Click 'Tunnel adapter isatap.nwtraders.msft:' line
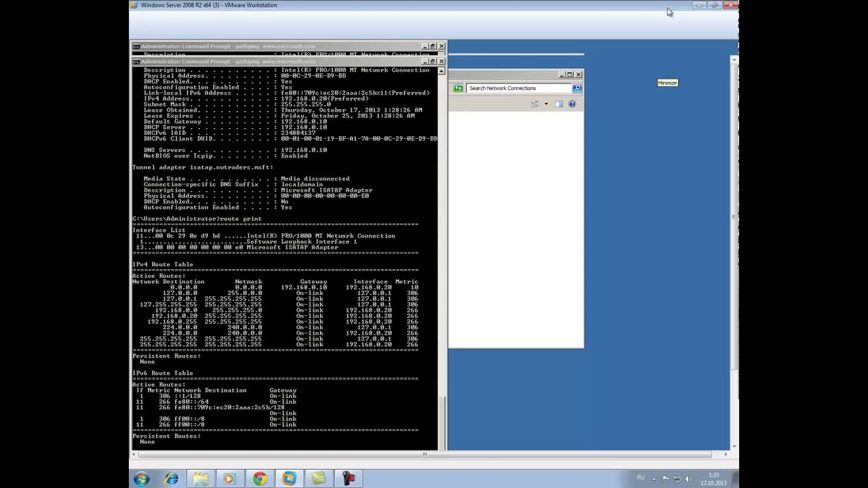Screen dimensions: 868x488 point(203,167)
